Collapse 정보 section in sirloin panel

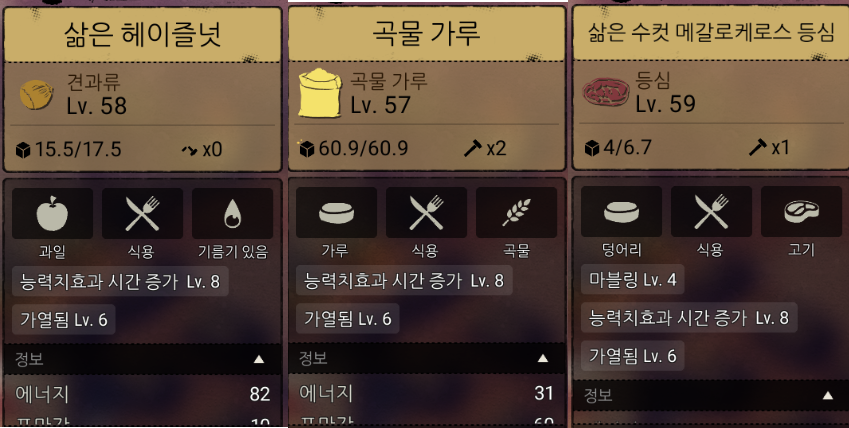click(x=827, y=396)
